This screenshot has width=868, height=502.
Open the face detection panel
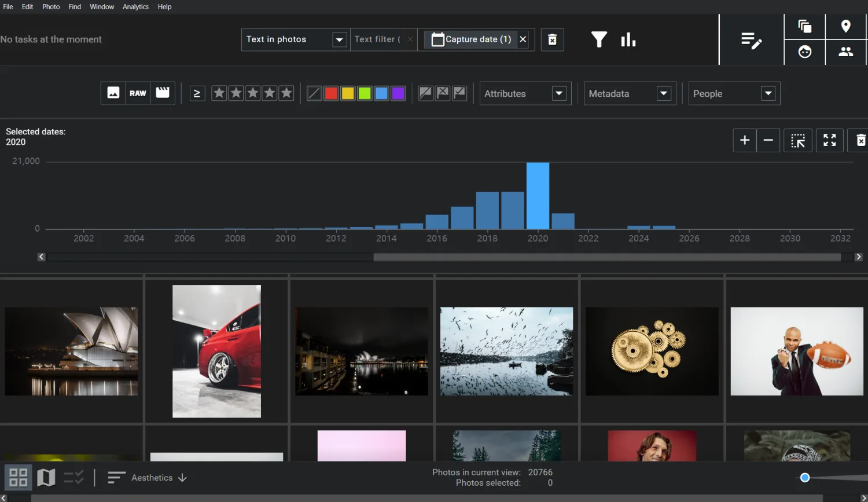[x=804, y=52]
